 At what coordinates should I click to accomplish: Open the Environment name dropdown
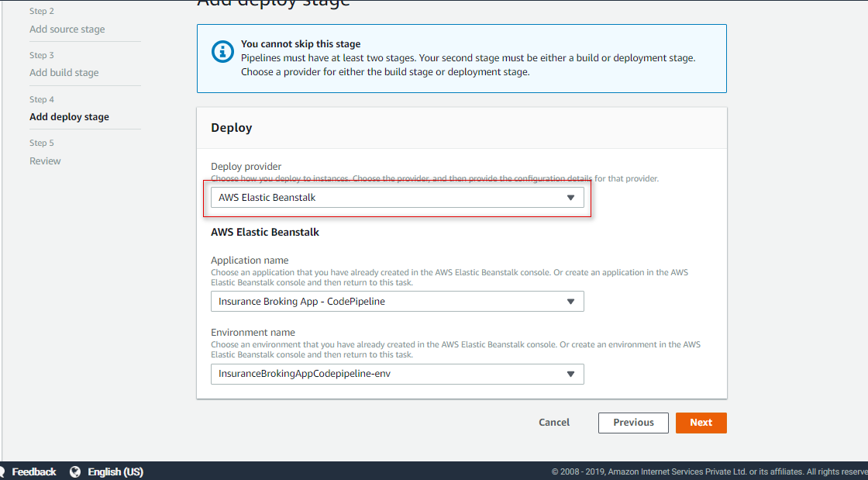pyautogui.click(x=397, y=374)
